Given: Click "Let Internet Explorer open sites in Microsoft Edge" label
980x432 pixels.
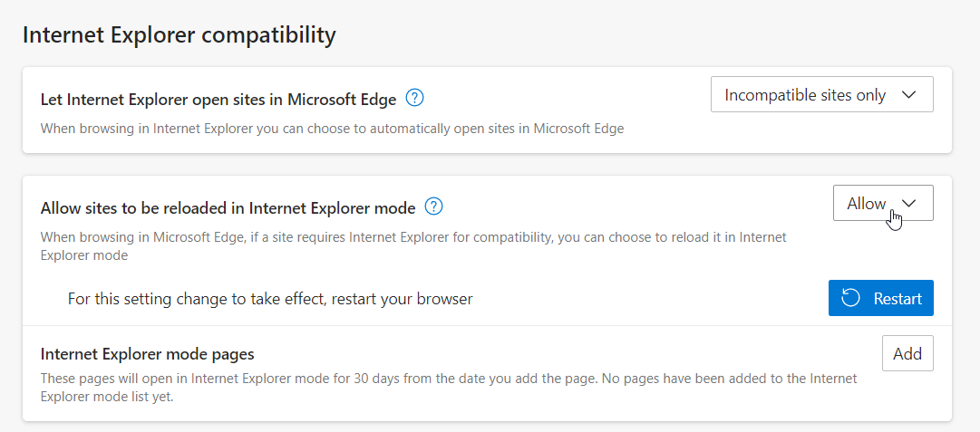Looking at the screenshot, I should click(218, 99).
